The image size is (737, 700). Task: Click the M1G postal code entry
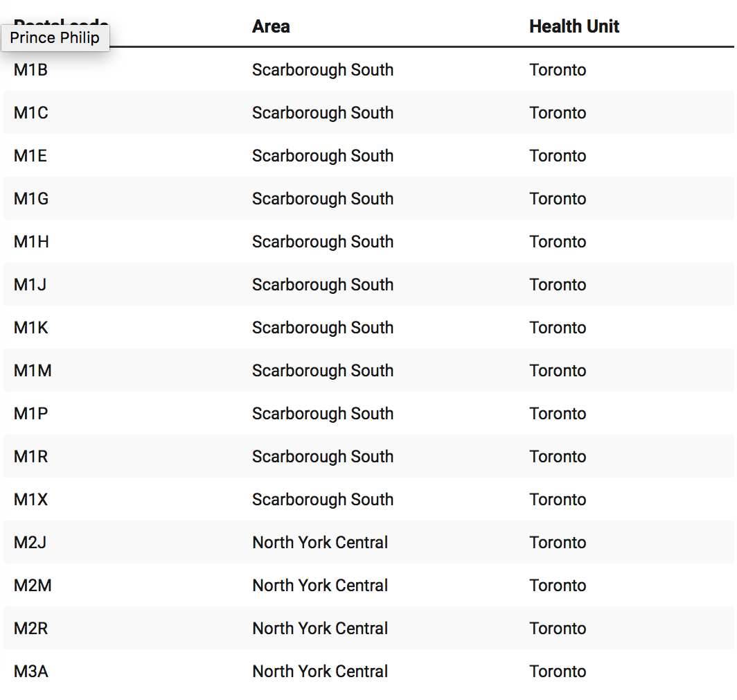[31, 199]
